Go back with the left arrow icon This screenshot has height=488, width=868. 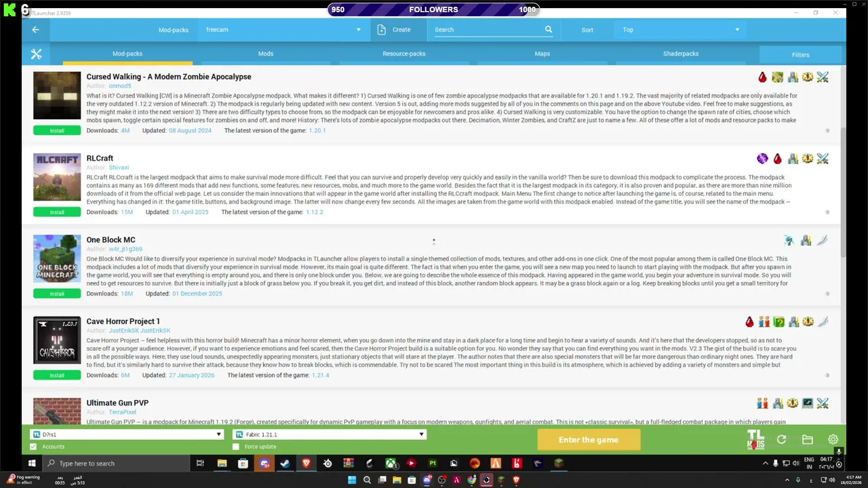35,29
